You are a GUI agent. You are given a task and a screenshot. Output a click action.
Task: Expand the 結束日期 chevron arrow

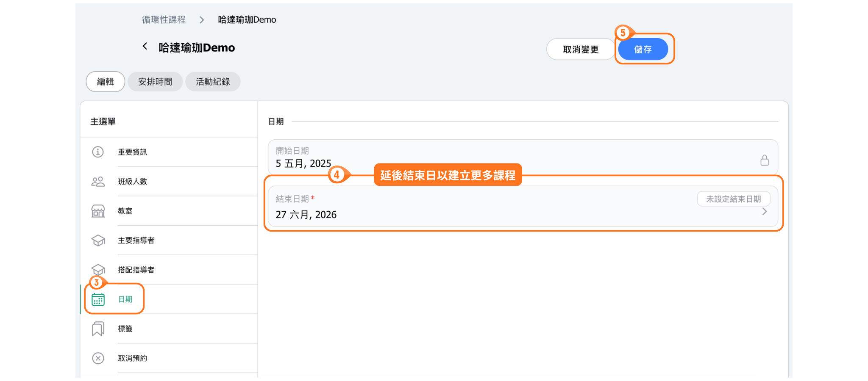point(764,212)
